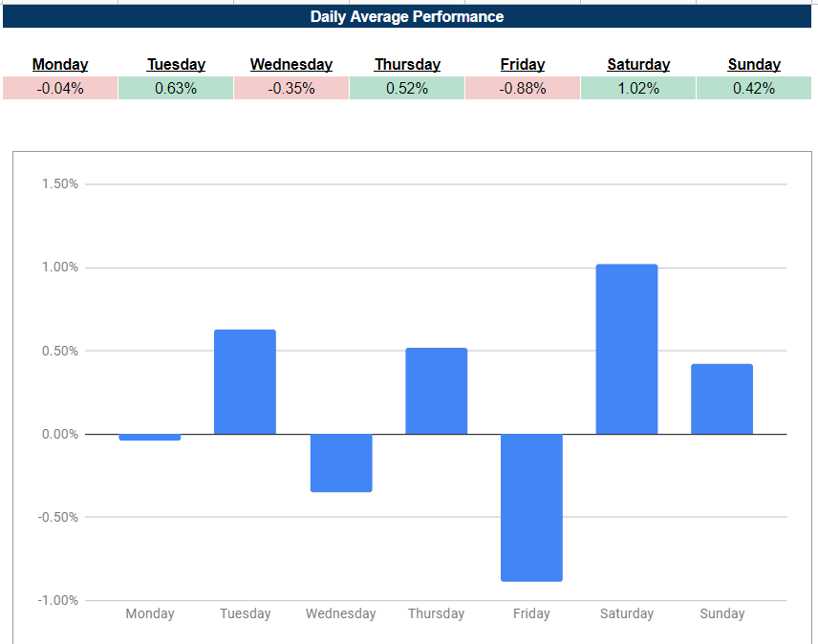Select the Saturday column header
Viewport: 818px width, 644px height.
[638, 65]
